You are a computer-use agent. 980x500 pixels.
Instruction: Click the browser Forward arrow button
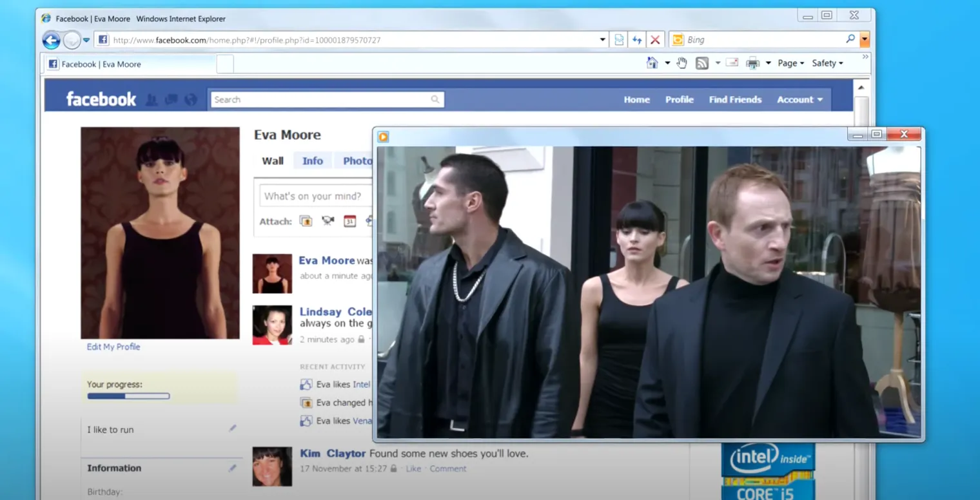[x=72, y=40]
